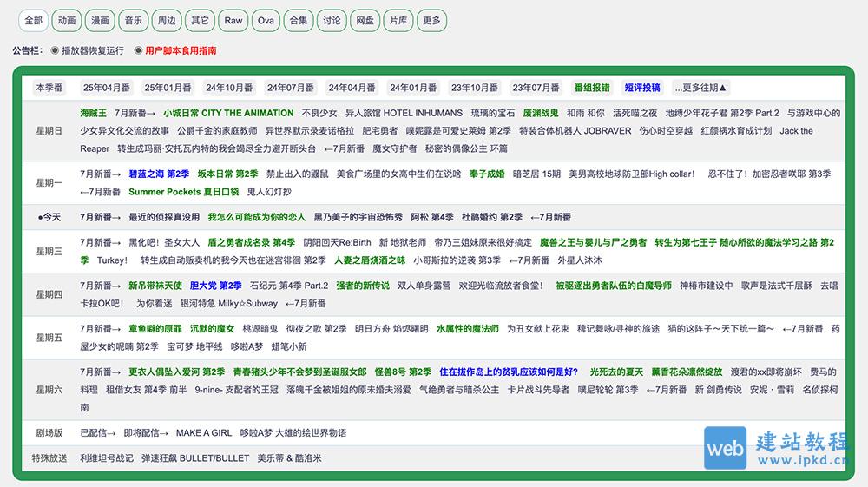This screenshot has width=868, height=487.
Task: Open 拳子成婚 in Monday row
Action: [x=487, y=174]
